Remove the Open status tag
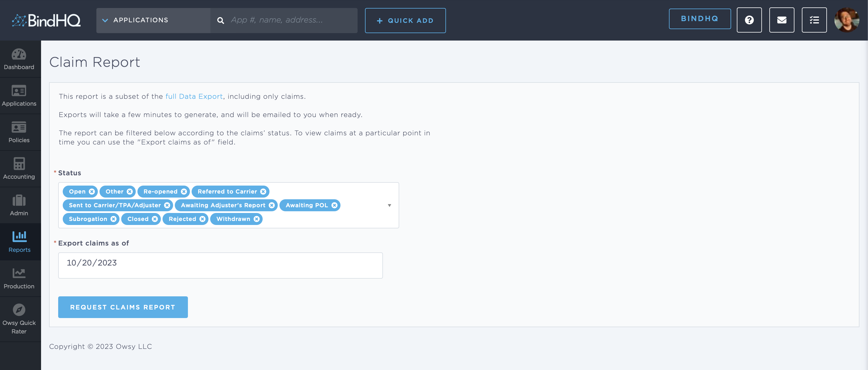Screen dimensions: 868x370 pos(92,192)
